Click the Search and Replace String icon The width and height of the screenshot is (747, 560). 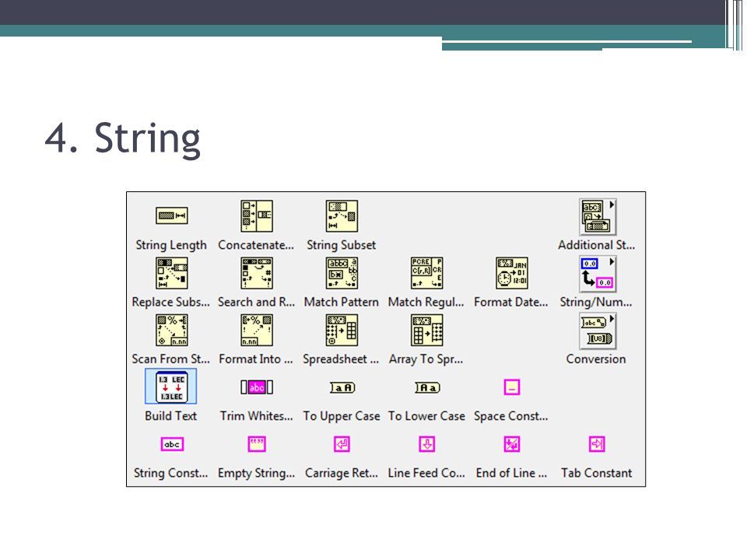pos(256,273)
